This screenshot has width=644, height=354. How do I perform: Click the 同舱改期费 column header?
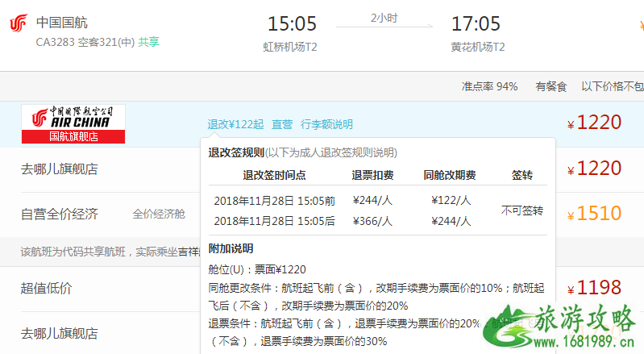coord(450,175)
